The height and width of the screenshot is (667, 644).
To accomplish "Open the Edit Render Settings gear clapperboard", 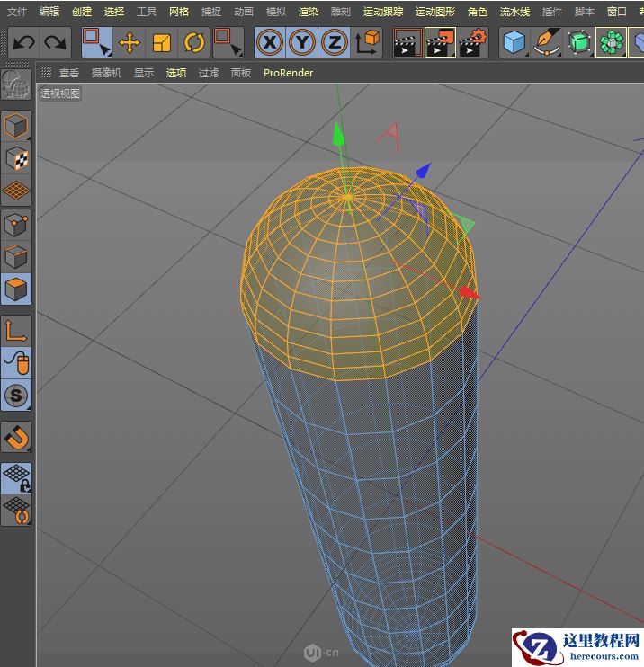I will (x=473, y=42).
